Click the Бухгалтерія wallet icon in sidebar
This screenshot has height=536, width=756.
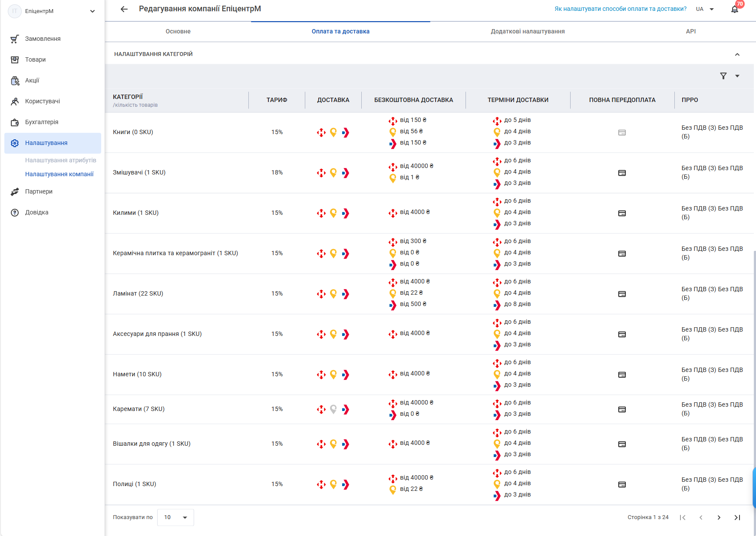click(15, 122)
